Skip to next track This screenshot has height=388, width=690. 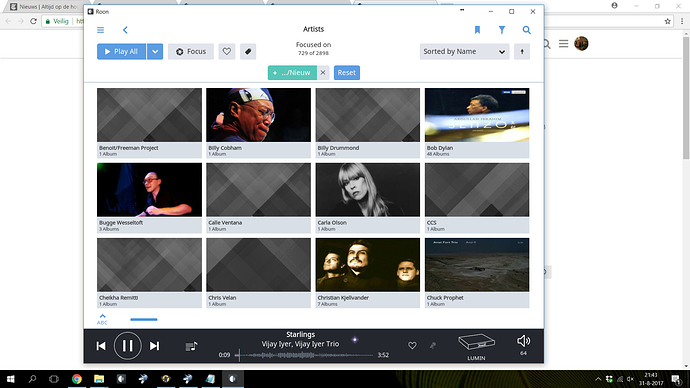[x=154, y=346]
